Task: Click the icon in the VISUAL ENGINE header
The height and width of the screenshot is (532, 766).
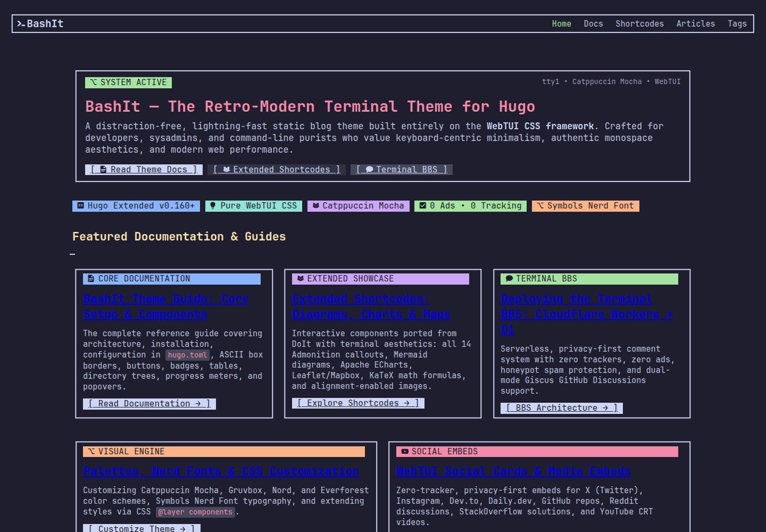Action: pyautogui.click(x=91, y=452)
